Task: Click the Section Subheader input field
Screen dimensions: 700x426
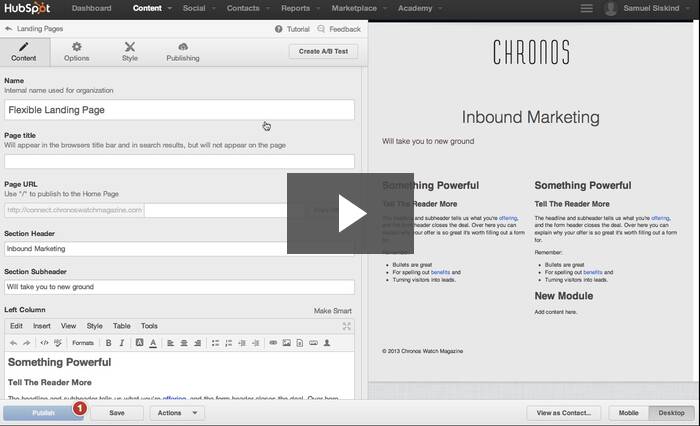Action: tap(179, 287)
